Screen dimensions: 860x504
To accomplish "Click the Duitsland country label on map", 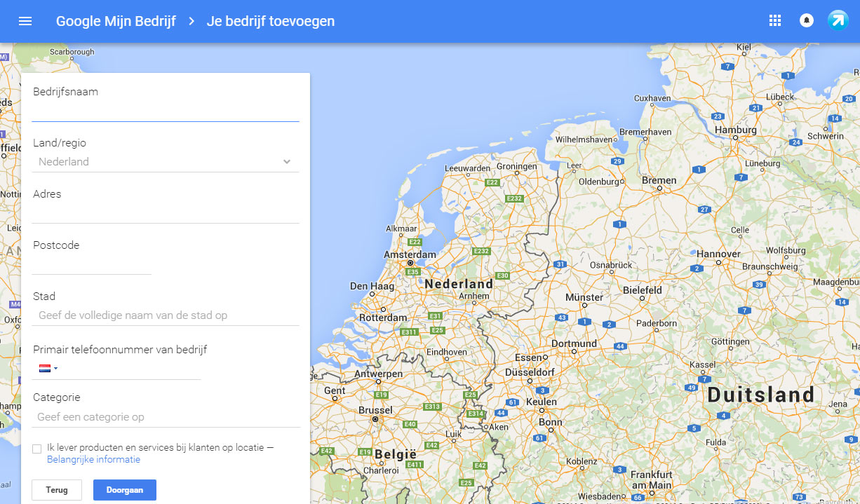I will (x=761, y=395).
